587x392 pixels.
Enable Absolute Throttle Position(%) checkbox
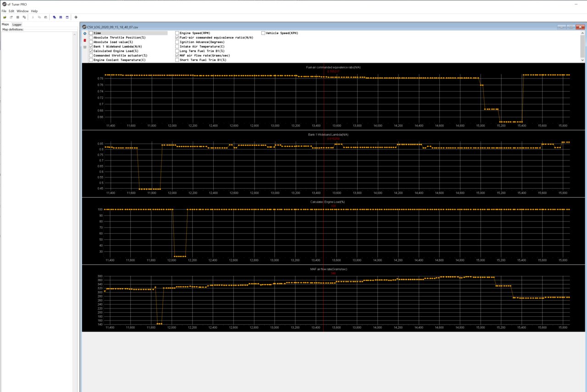point(91,38)
